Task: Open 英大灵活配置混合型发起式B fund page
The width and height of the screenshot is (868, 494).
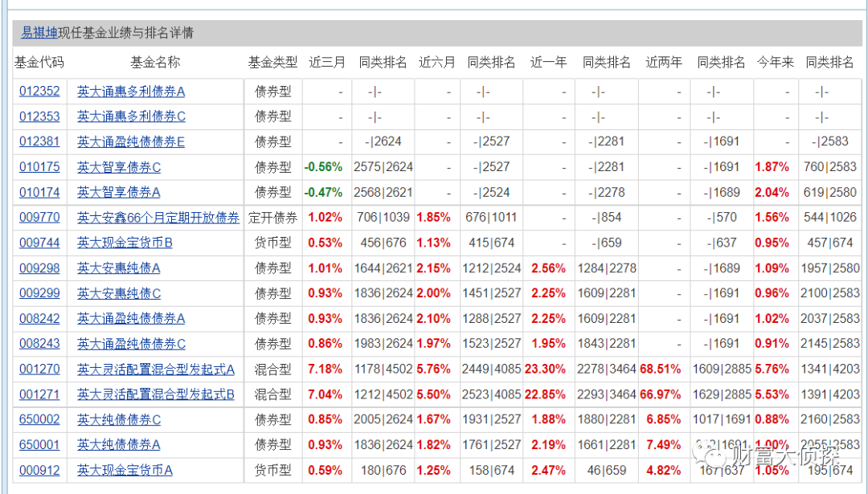Action: (156, 394)
